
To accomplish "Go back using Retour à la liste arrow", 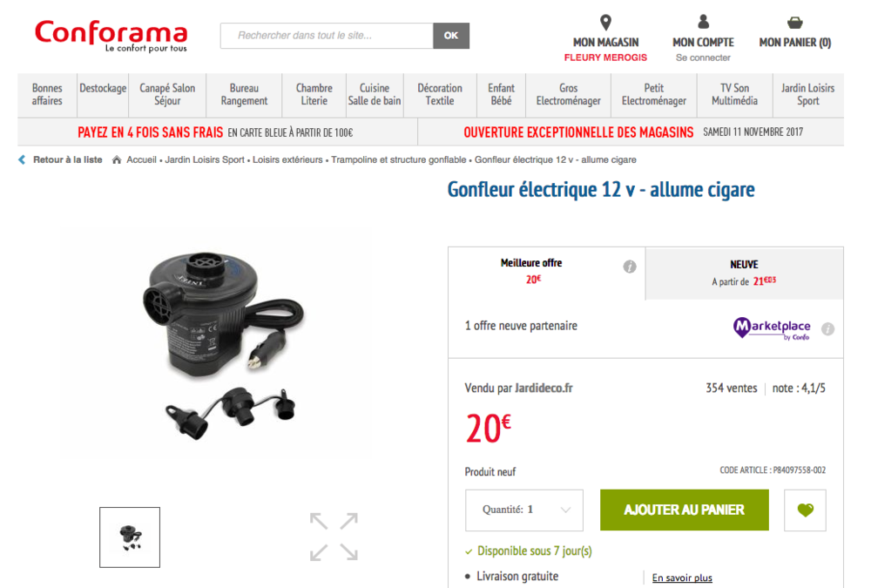I will [x=22, y=160].
